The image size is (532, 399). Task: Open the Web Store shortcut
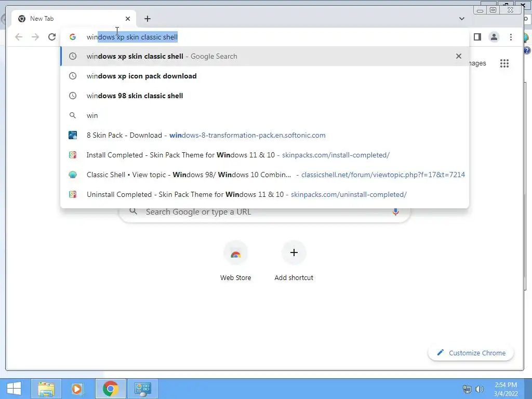pyautogui.click(x=235, y=261)
